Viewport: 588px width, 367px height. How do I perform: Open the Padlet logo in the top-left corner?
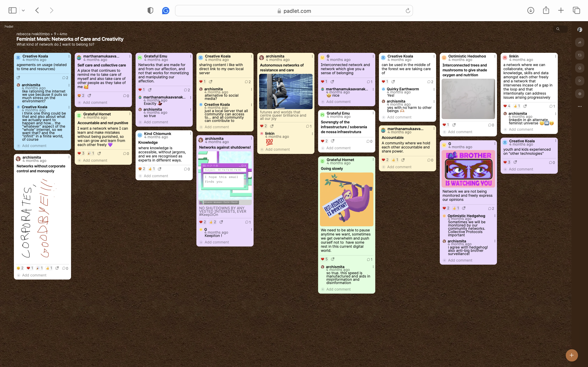coord(9,27)
